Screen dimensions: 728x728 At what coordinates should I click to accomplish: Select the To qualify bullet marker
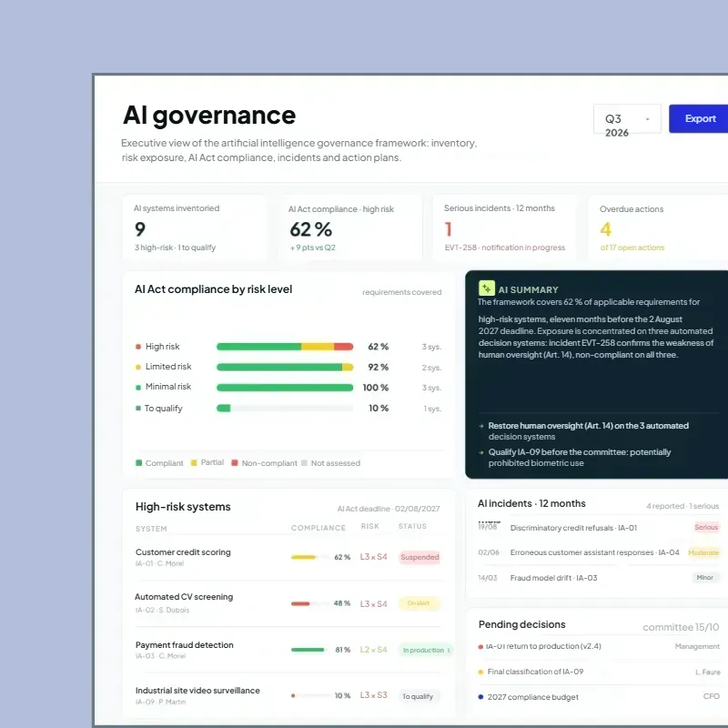(138, 408)
